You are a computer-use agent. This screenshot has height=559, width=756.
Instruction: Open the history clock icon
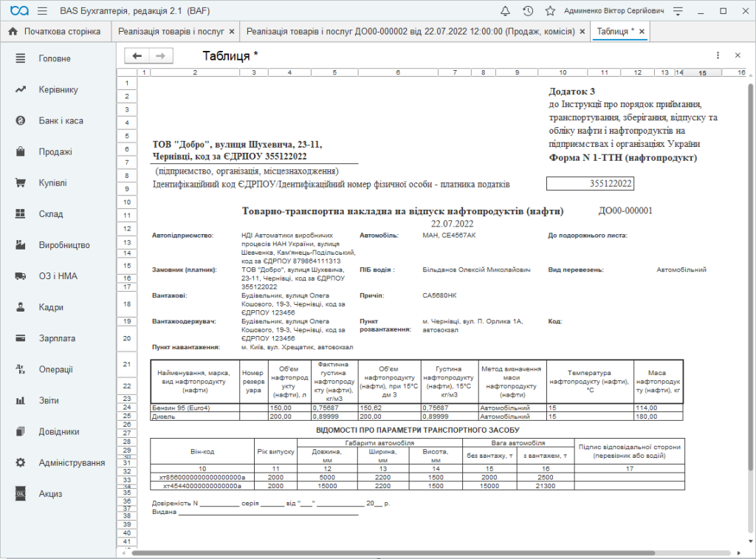coord(528,10)
